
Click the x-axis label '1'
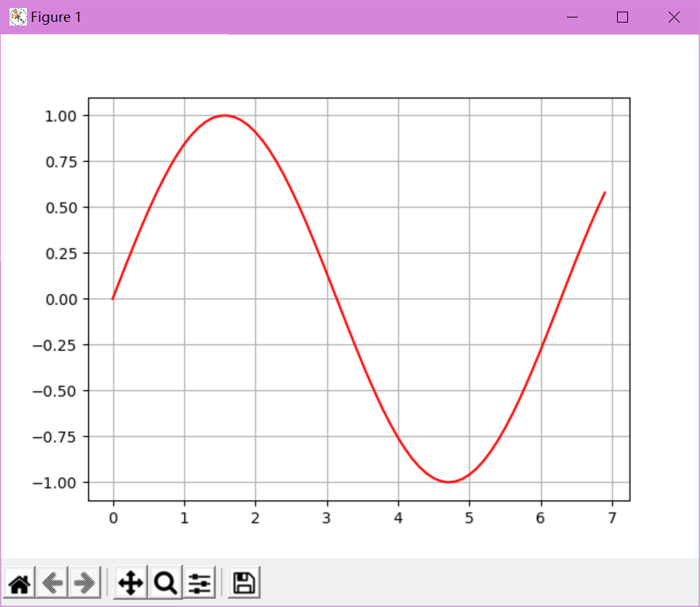click(x=184, y=518)
